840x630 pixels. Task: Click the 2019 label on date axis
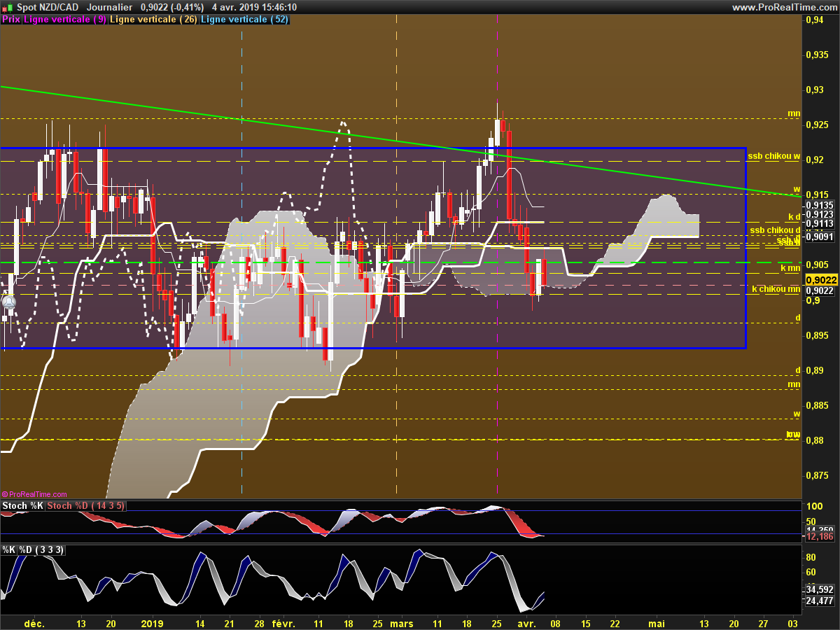tap(152, 623)
